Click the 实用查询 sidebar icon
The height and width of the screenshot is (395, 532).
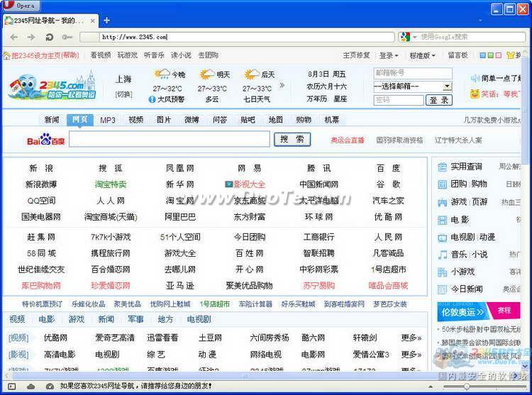(x=442, y=167)
